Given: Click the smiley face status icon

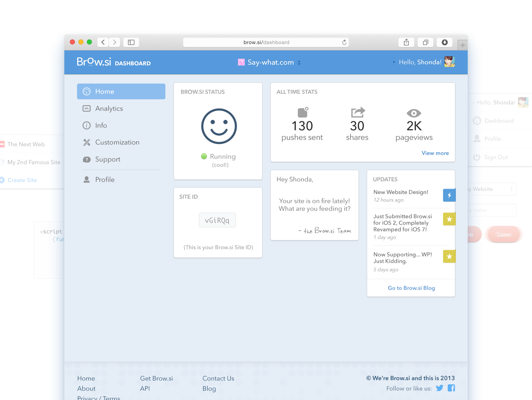Looking at the screenshot, I should [219, 126].
